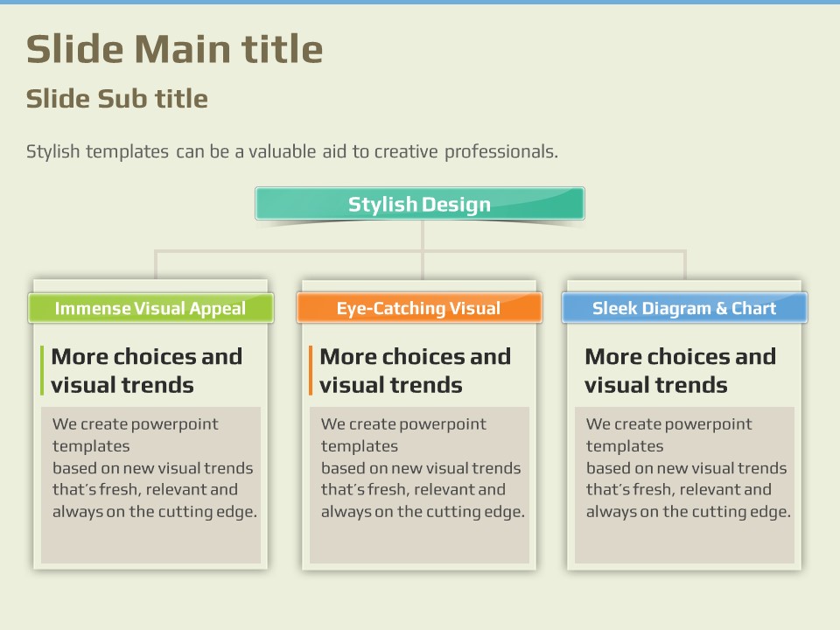Select body paragraph in Immense Visual Appeal card
Viewport: 840px width, 630px height.
click(154, 468)
